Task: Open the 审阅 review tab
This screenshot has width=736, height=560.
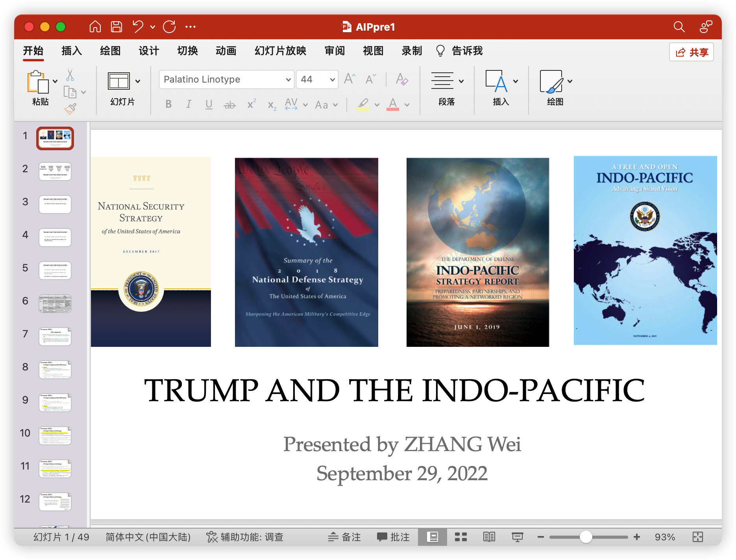Action: (335, 51)
